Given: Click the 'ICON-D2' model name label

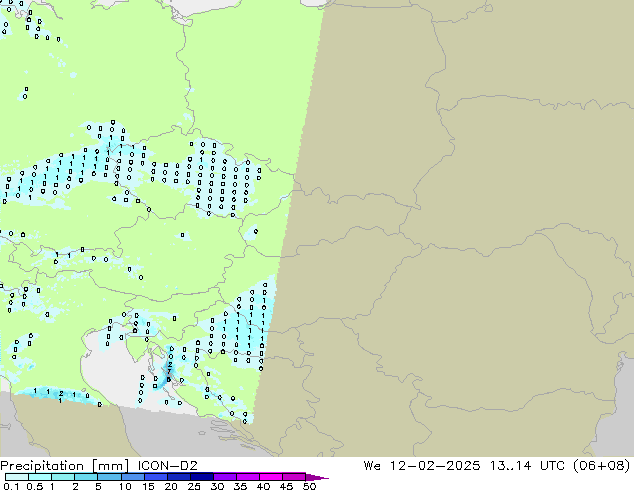Looking at the screenshot, I should point(167,466).
